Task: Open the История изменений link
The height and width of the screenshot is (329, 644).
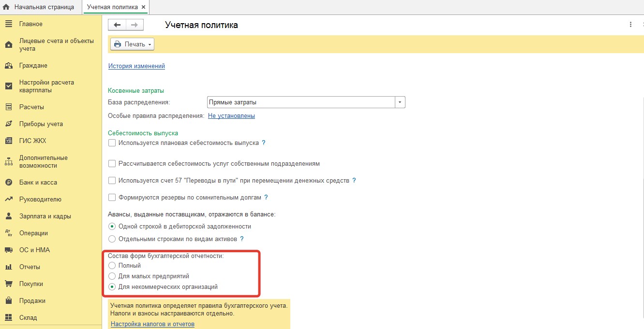Action: tap(136, 66)
